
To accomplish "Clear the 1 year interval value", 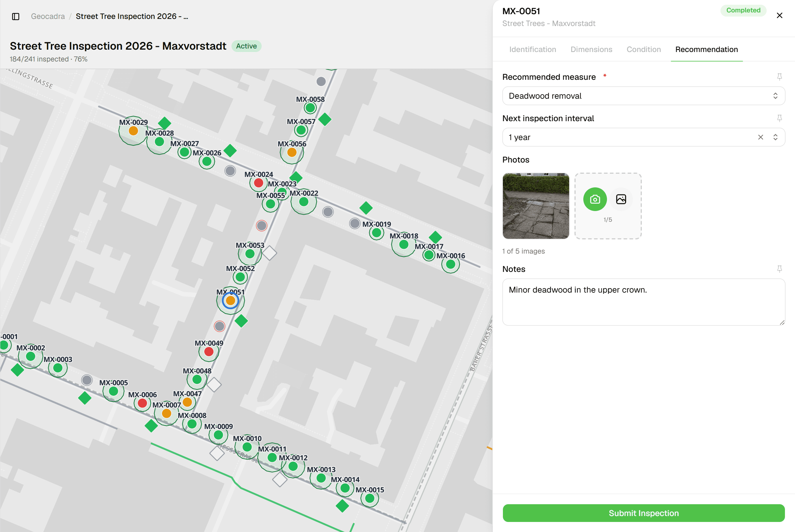I will coord(760,137).
